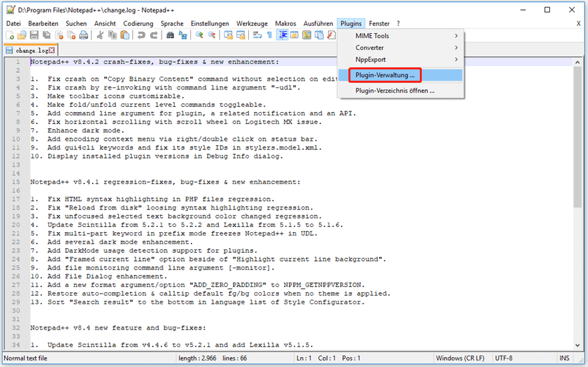Click the Document Map toolbar icon
The width and height of the screenshot is (588, 367).
click(x=307, y=35)
